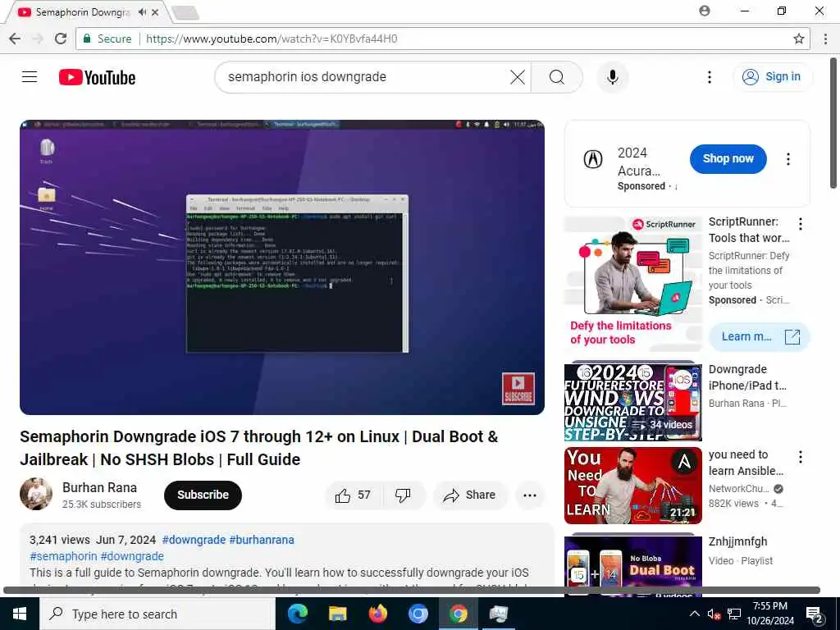Open YouTube settings three-dot menu
The image size is (840, 630).
point(710,77)
